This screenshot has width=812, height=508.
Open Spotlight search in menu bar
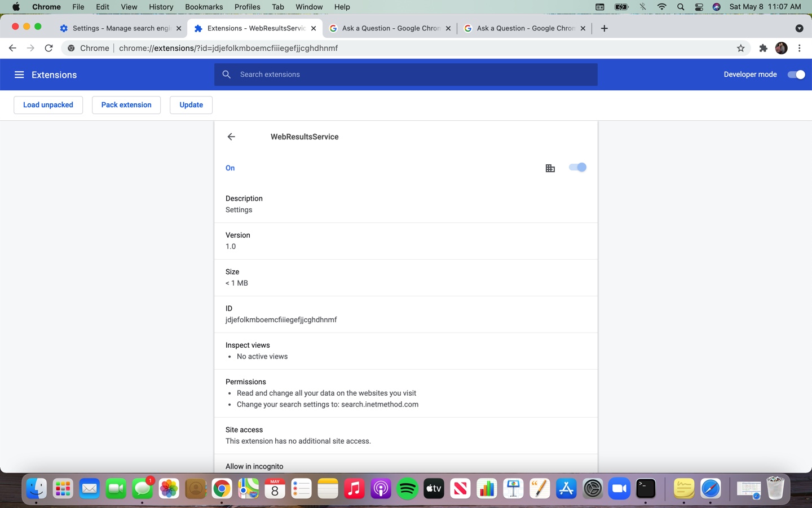(681, 7)
